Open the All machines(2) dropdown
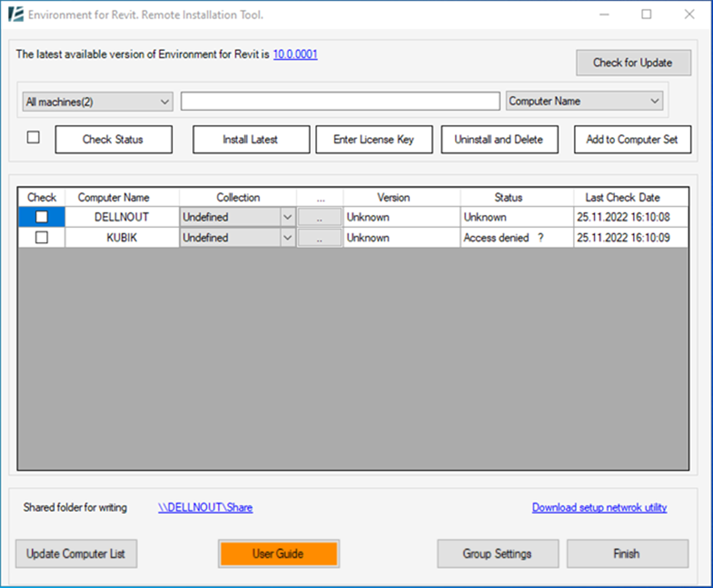The width and height of the screenshot is (713, 588). coord(98,101)
